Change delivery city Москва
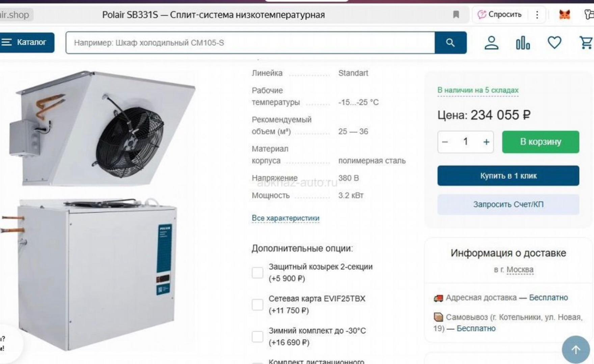 (x=520, y=270)
